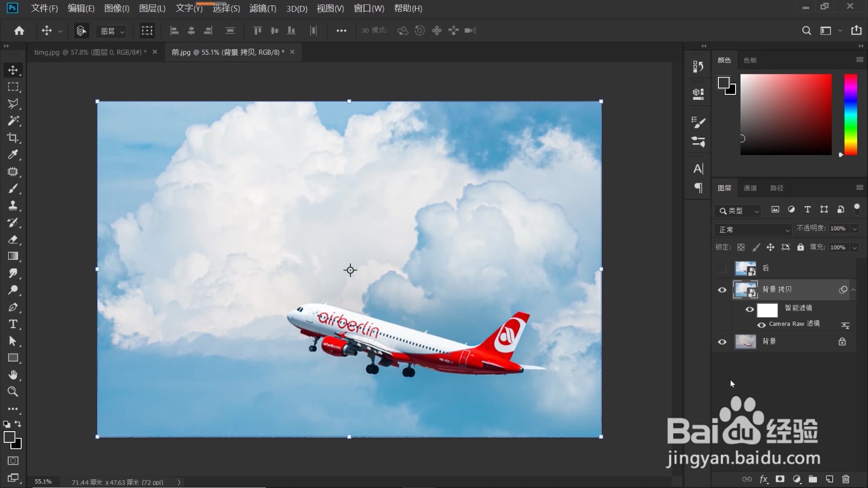868x488 pixels.
Task: Select the 智能滤镜 white mask thumbnail
Action: (x=767, y=310)
